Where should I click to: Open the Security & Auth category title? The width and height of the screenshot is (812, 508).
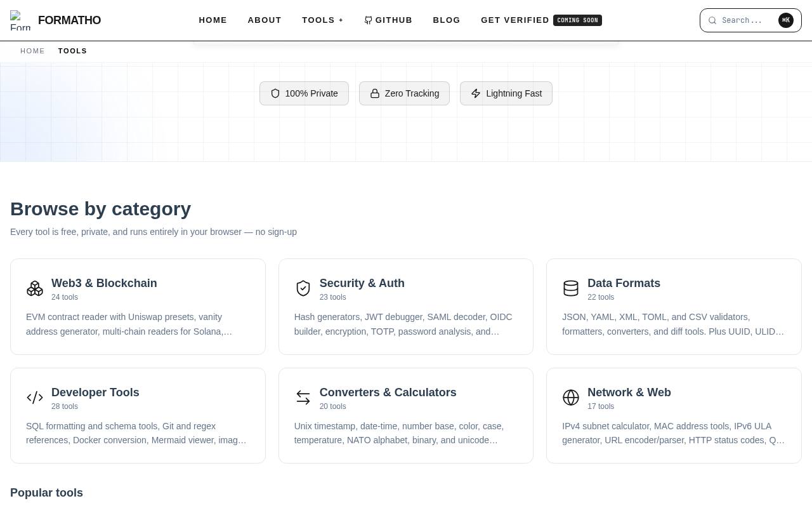pyautogui.click(x=362, y=283)
